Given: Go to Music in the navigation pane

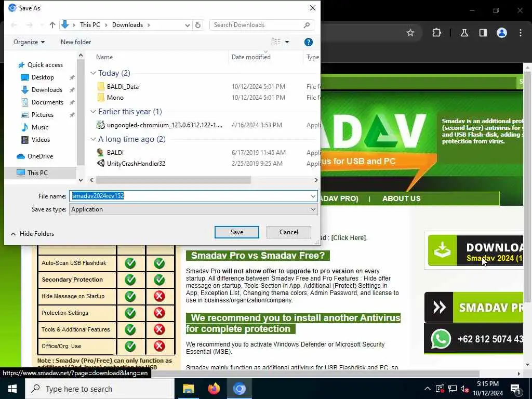Looking at the screenshot, I should click(39, 127).
